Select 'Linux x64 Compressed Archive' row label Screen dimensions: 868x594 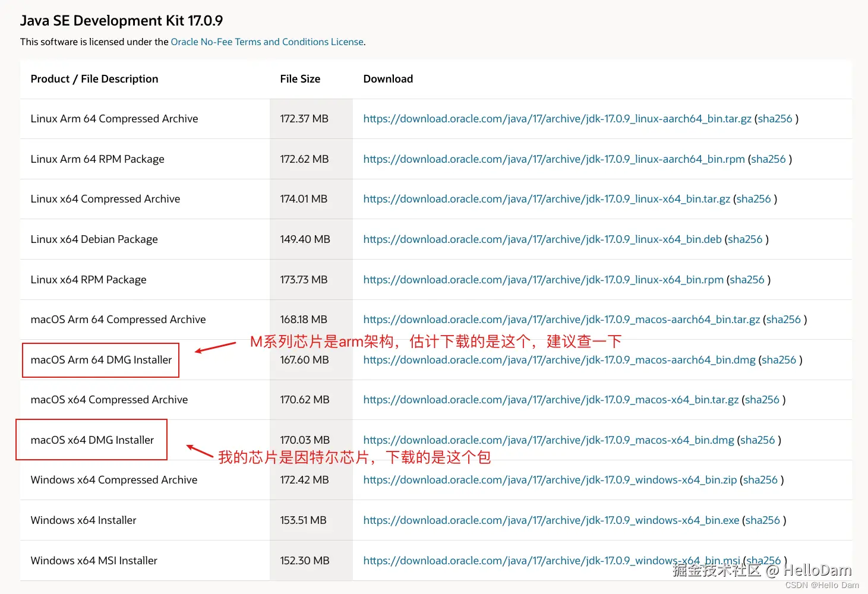[x=106, y=199]
